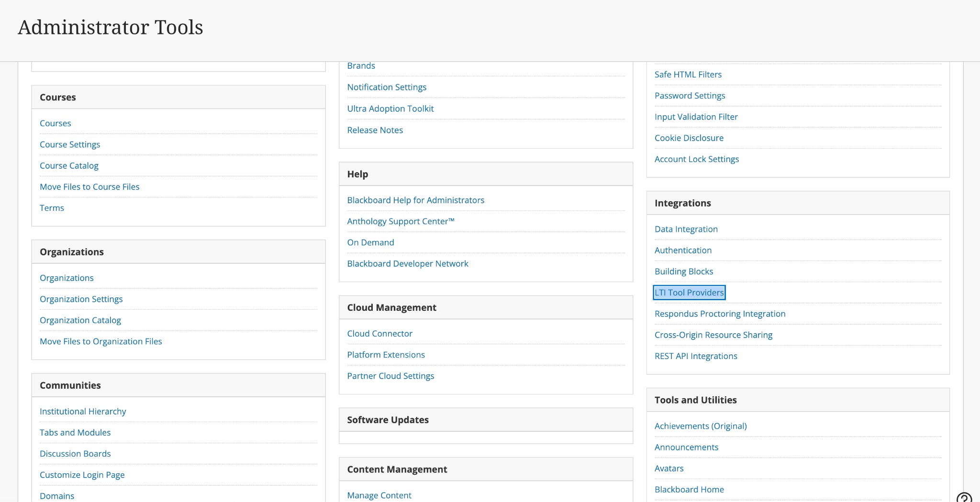Open Partner Cloud Settings
The height and width of the screenshot is (502, 980).
(391, 376)
